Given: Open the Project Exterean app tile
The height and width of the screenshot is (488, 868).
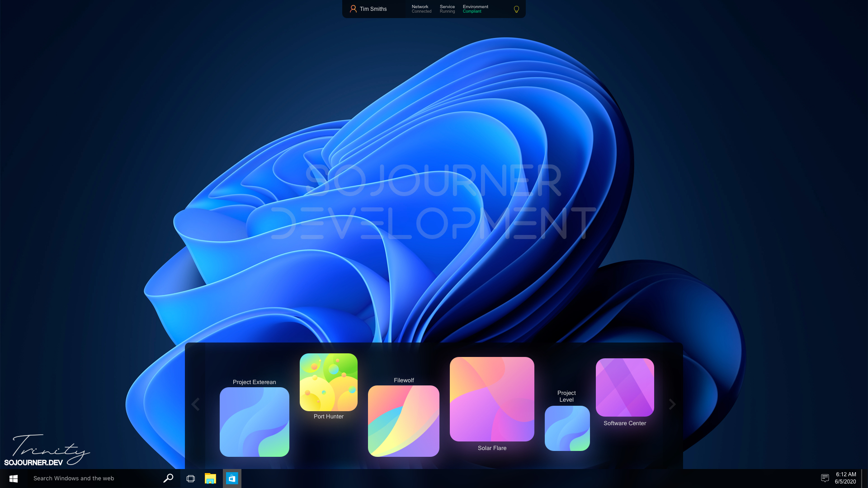Looking at the screenshot, I should (x=254, y=422).
